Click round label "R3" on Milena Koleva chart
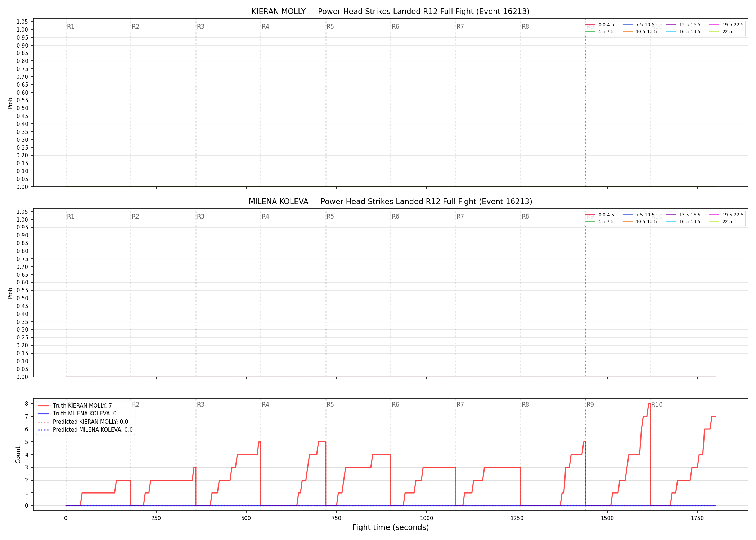Viewport: 756px width, 540px height. (x=201, y=216)
